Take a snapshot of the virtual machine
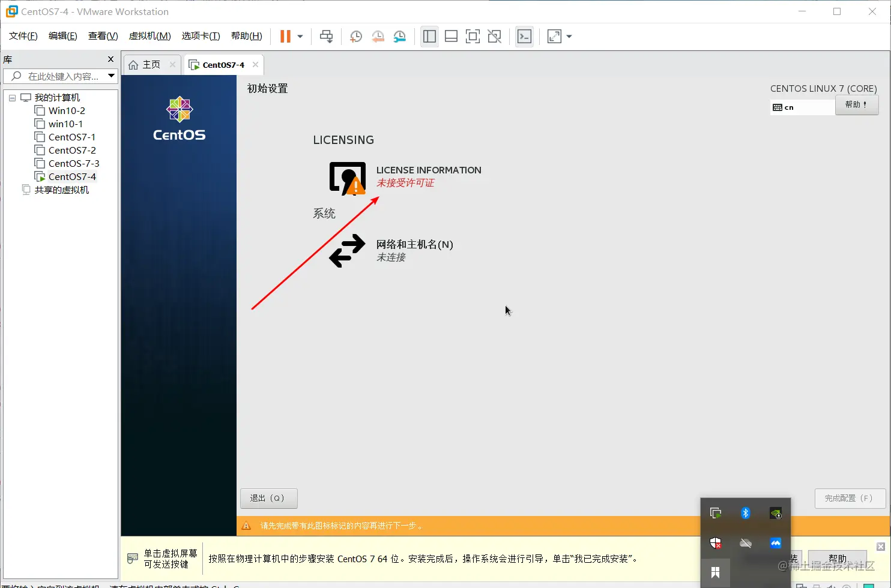This screenshot has width=891, height=588. click(355, 37)
